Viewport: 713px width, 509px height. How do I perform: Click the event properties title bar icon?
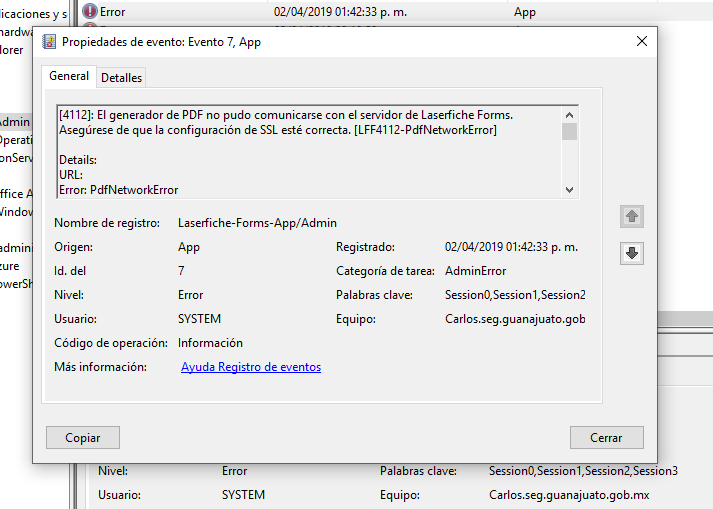pos(49,42)
